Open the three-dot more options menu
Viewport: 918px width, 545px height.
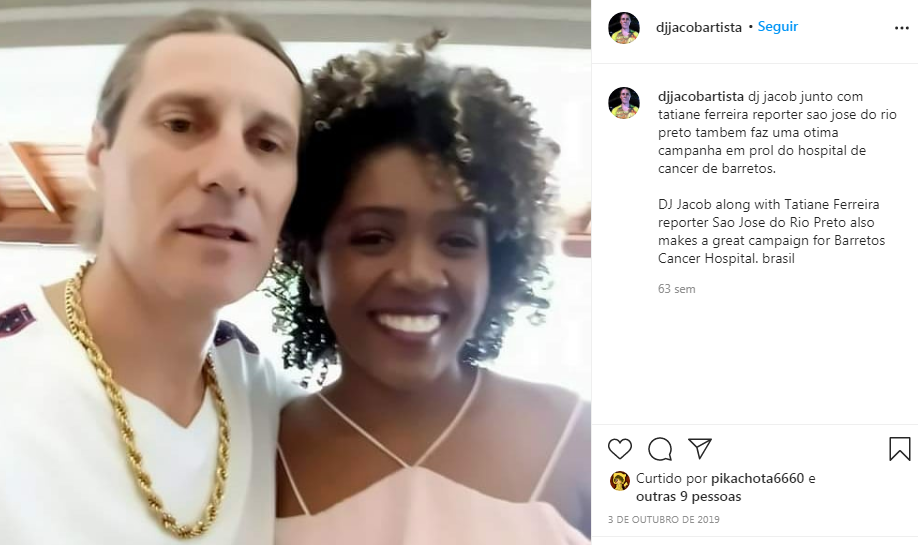click(x=902, y=28)
